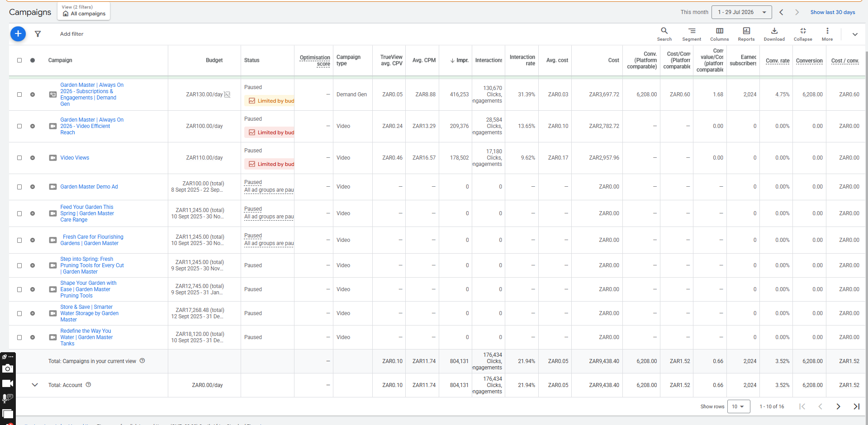
Task: Open the Segment tool
Action: coord(692,34)
